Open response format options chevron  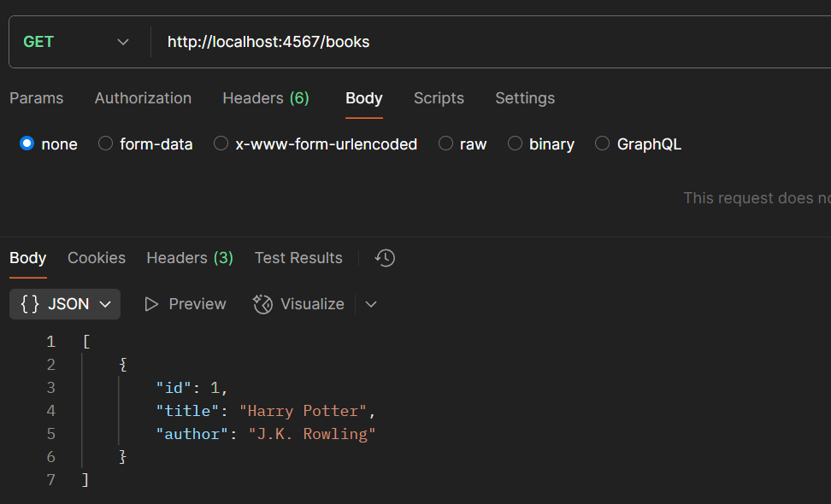click(x=370, y=304)
